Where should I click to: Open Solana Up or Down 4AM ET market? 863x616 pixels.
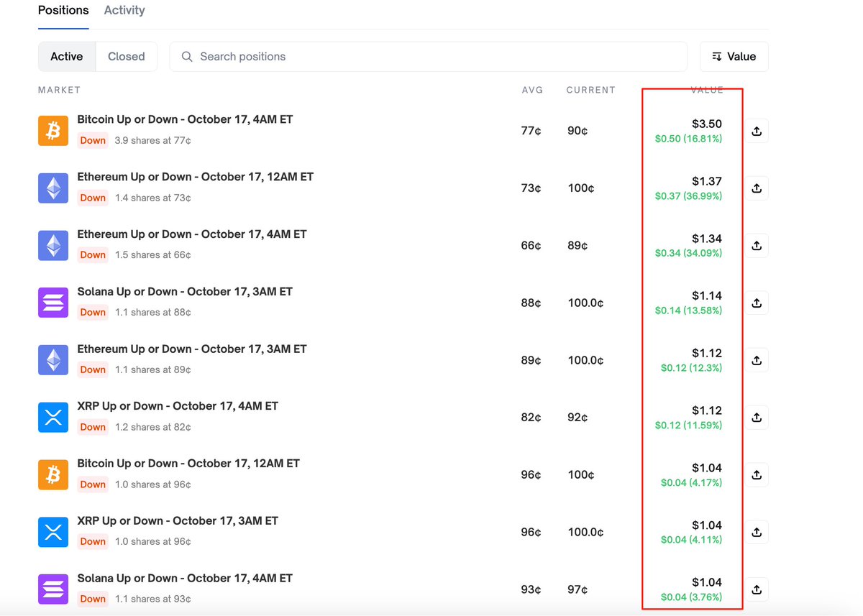point(185,579)
